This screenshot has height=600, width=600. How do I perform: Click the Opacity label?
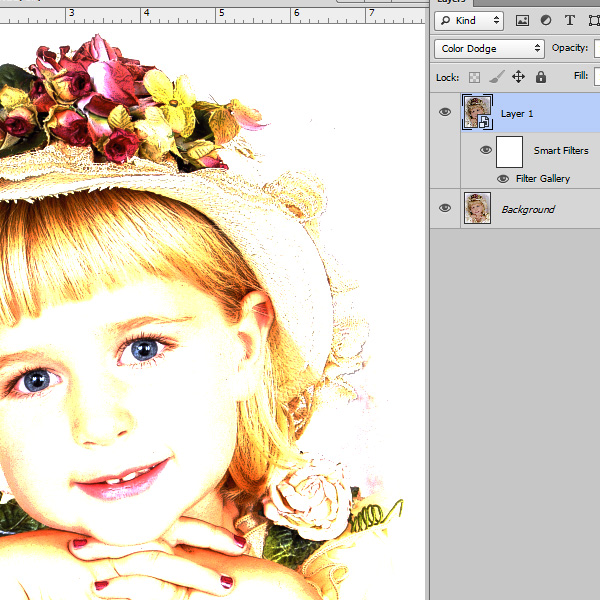(569, 48)
